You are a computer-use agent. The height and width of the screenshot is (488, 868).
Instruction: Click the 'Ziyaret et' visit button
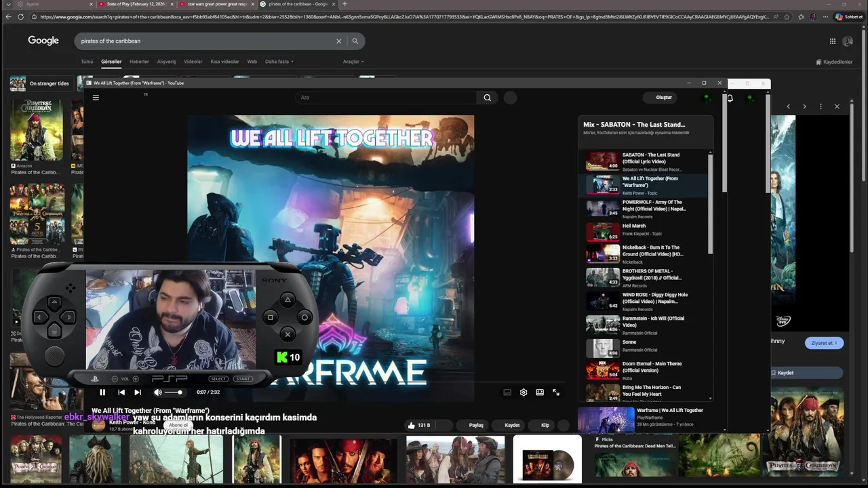point(824,343)
